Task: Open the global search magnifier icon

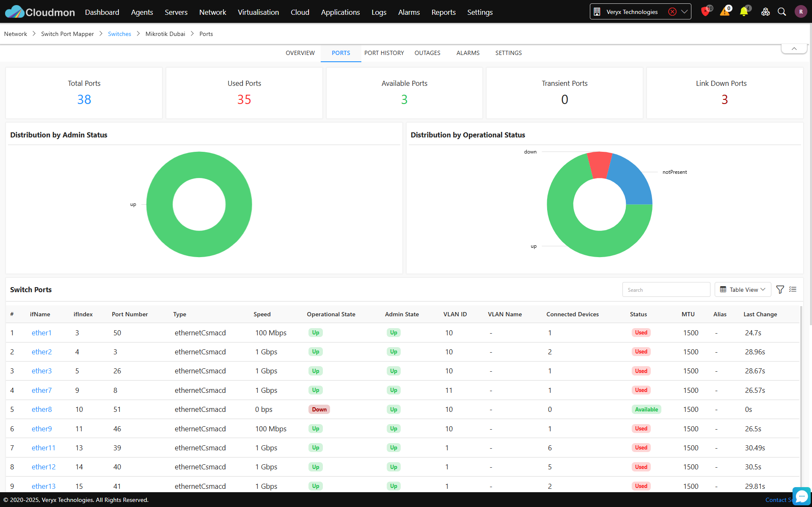Action: pyautogui.click(x=782, y=12)
